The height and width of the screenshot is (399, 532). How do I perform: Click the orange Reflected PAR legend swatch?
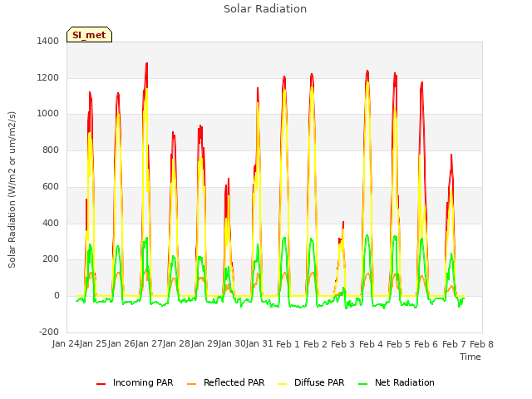(x=192, y=384)
